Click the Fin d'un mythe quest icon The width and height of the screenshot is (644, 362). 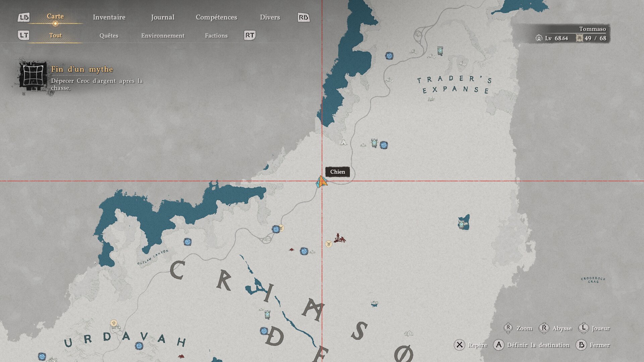tap(33, 76)
